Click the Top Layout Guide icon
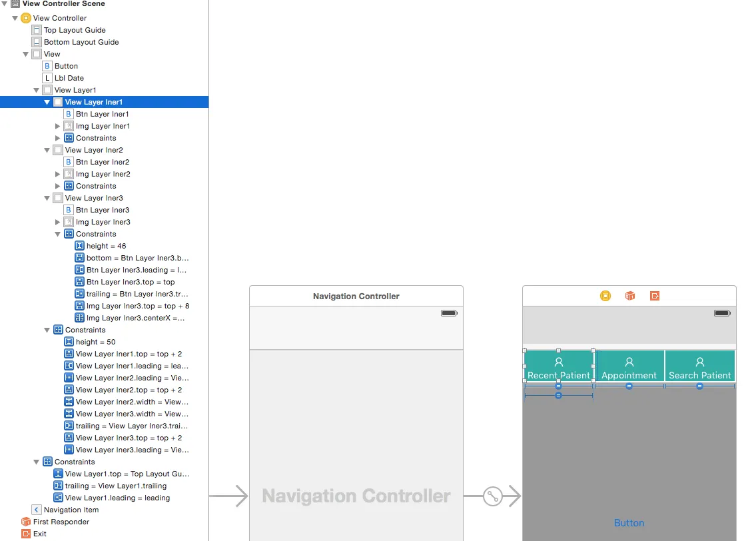The height and width of the screenshot is (541, 756). point(37,30)
